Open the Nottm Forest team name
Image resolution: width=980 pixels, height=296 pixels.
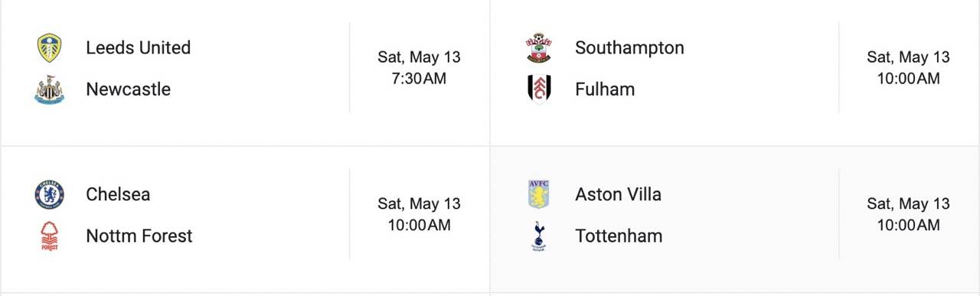(139, 236)
